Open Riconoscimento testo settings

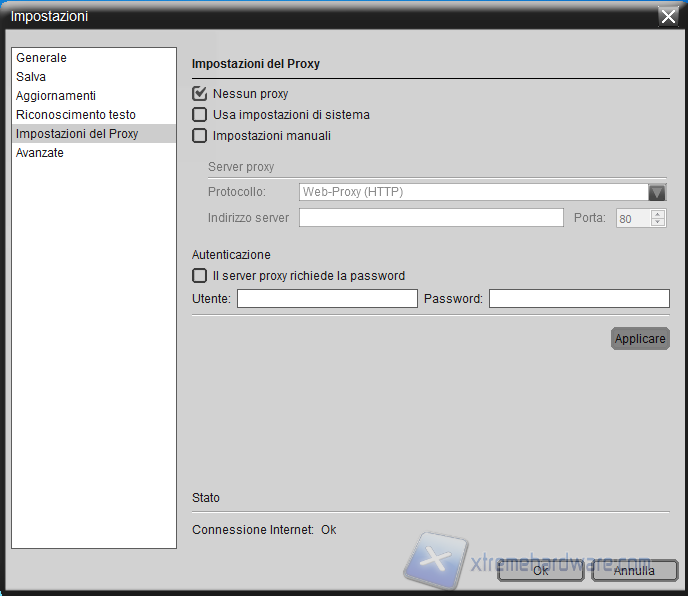tap(76, 115)
